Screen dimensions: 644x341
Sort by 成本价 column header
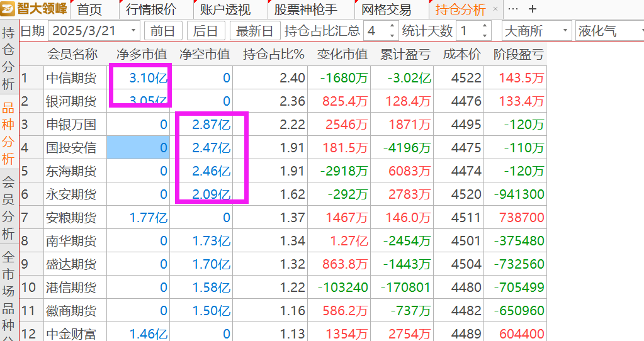point(461,54)
